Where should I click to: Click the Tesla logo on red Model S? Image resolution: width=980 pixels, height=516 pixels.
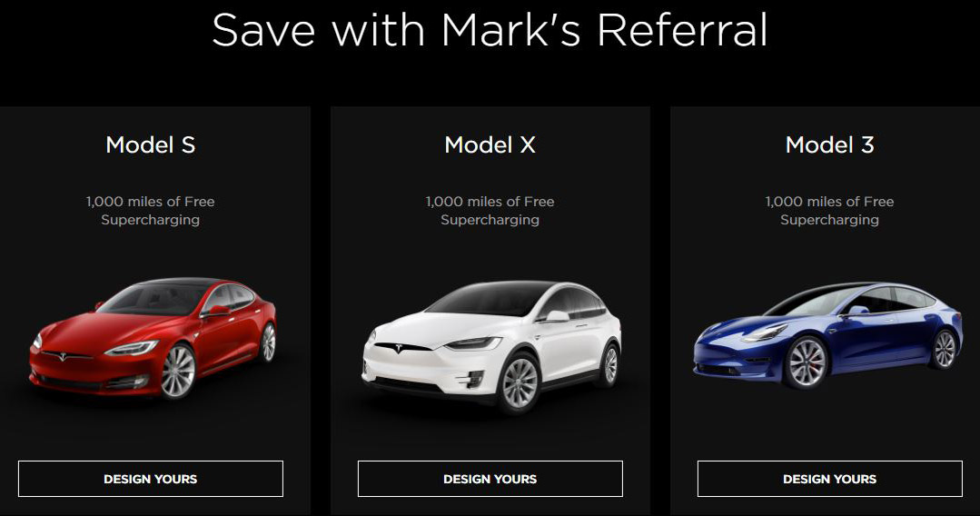pyautogui.click(x=63, y=357)
